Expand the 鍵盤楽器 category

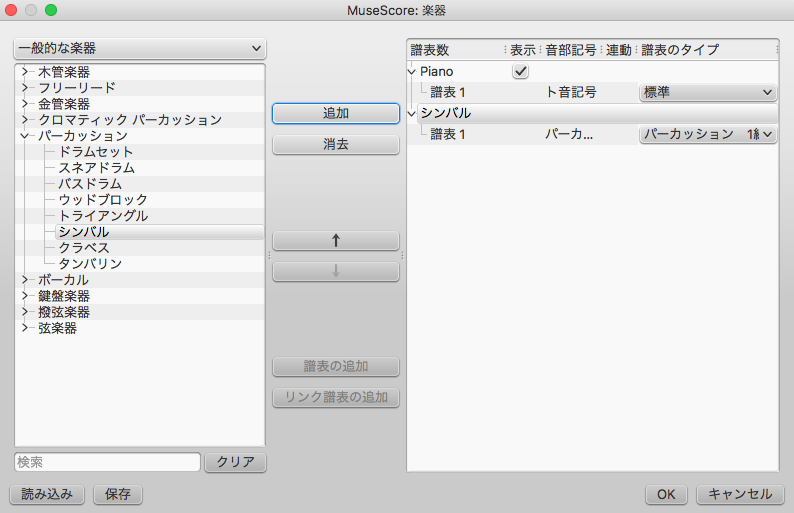[24, 296]
